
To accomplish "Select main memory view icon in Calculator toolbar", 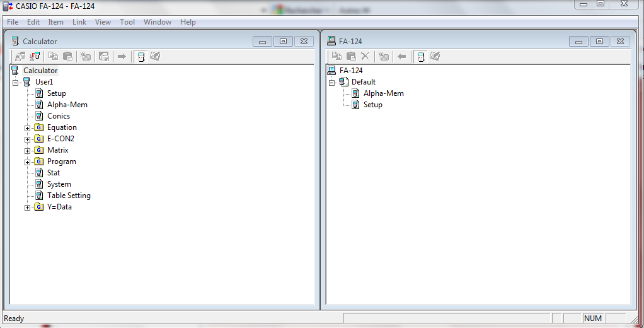I will 141,56.
